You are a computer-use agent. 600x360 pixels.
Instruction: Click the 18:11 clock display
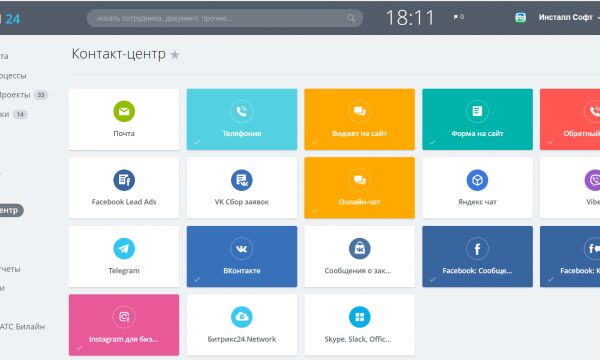point(410,18)
